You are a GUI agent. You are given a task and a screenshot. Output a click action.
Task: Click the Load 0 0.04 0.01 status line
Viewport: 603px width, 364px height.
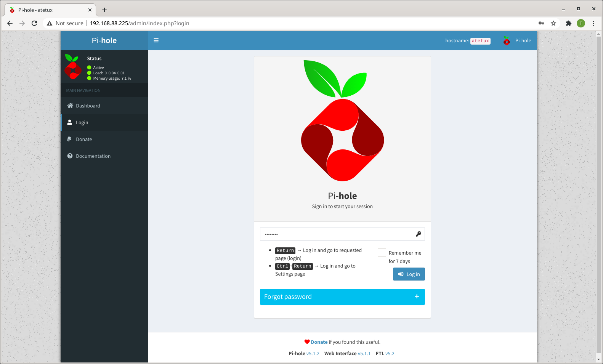(106, 73)
